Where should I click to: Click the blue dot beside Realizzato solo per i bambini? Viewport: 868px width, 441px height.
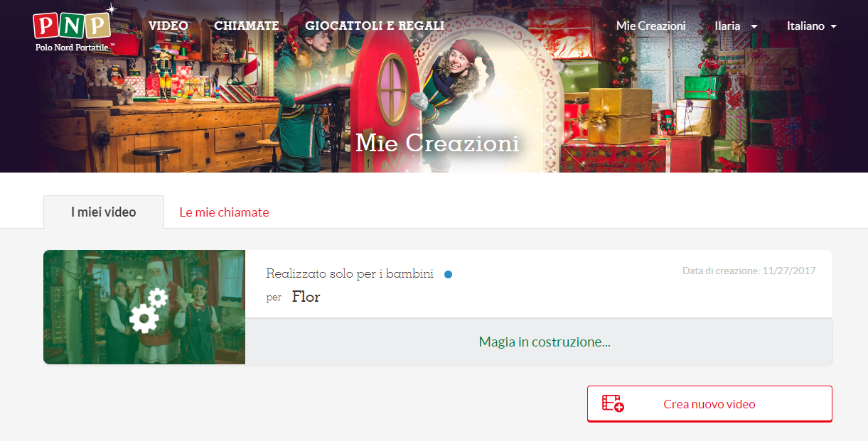tap(448, 274)
